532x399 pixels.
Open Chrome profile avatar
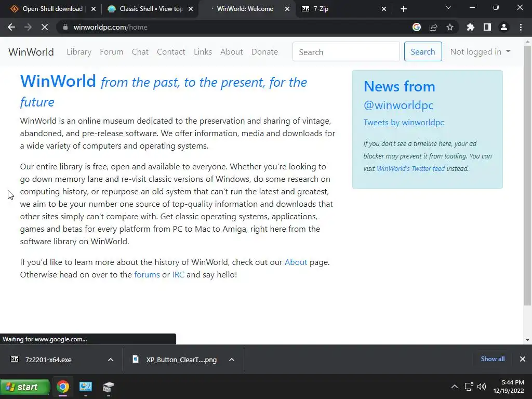tap(504, 27)
